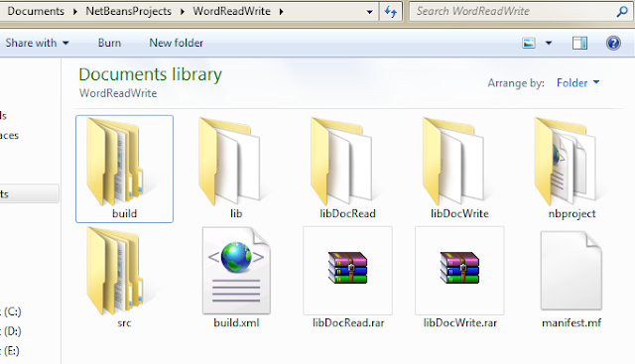Open the views dropdown arrow

coord(549,43)
